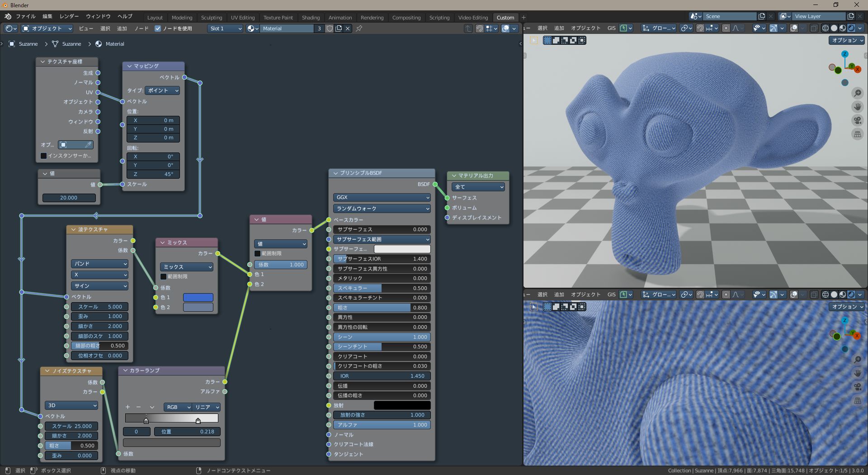Open the GGX distribution dropdown
Image resolution: width=868 pixels, height=475 pixels.
[x=382, y=198]
